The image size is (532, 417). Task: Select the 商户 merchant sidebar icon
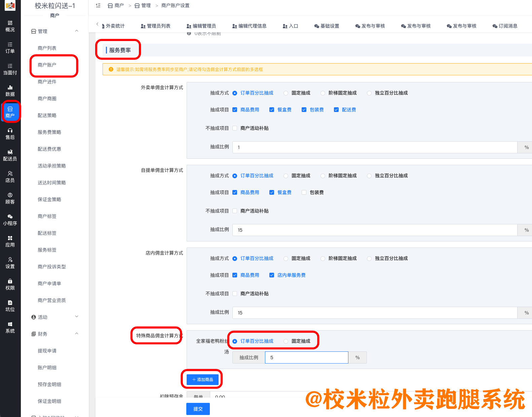click(10, 112)
